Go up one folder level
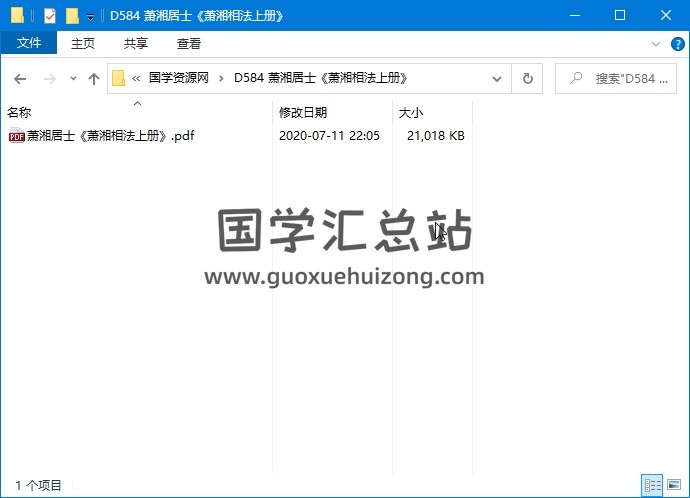 (x=93, y=79)
